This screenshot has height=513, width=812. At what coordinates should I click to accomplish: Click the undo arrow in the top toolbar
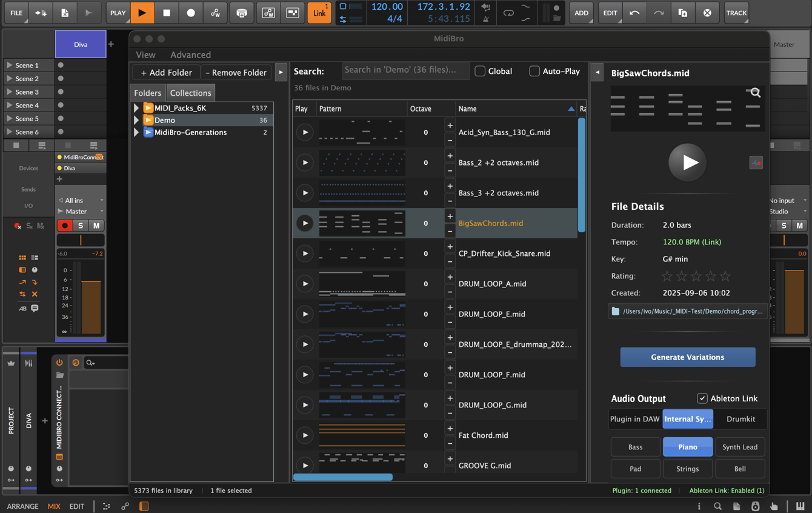point(634,13)
